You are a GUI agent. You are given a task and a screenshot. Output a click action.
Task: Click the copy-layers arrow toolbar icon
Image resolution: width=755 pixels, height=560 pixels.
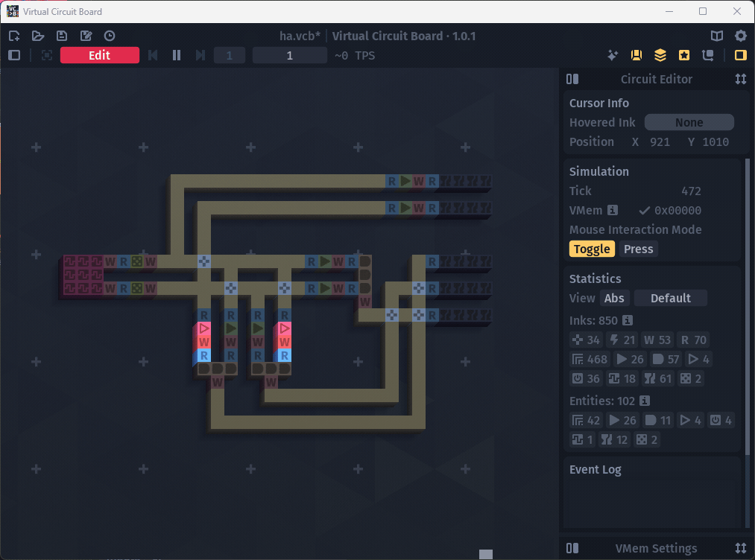[708, 55]
